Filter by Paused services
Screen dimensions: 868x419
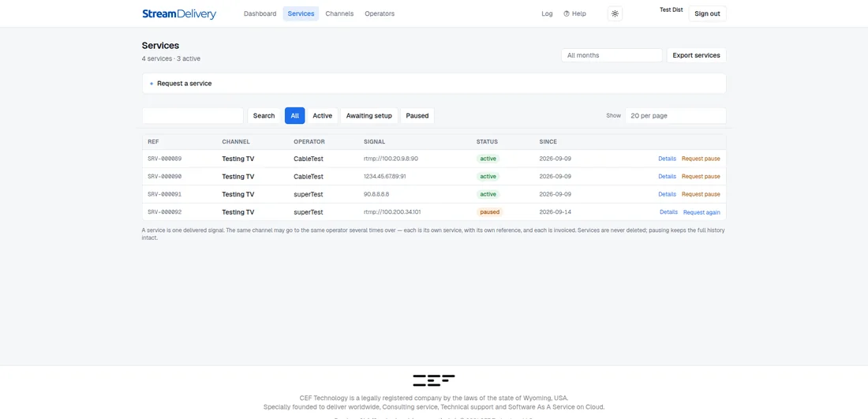coord(417,116)
